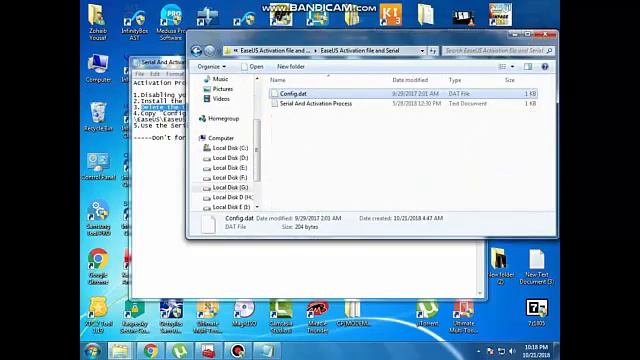640x360 pixels.
Task: Select Miracle Thunder desktop icon
Action: pos(317,317)
